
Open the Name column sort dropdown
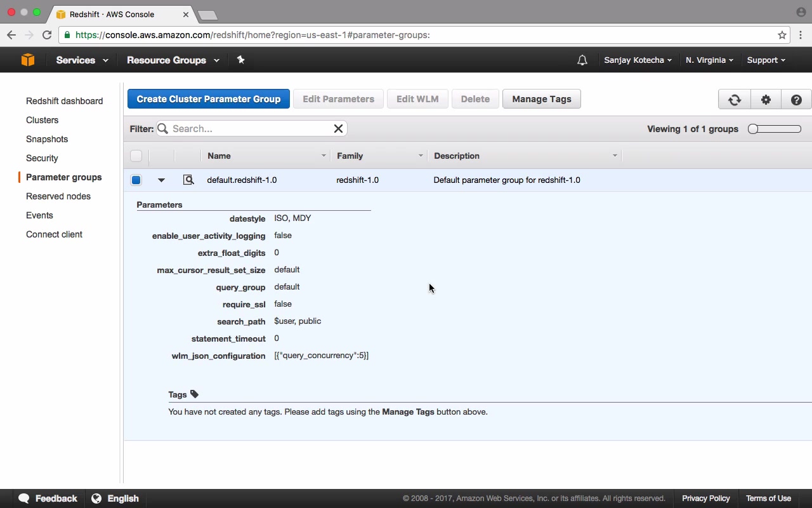point(324,156)
